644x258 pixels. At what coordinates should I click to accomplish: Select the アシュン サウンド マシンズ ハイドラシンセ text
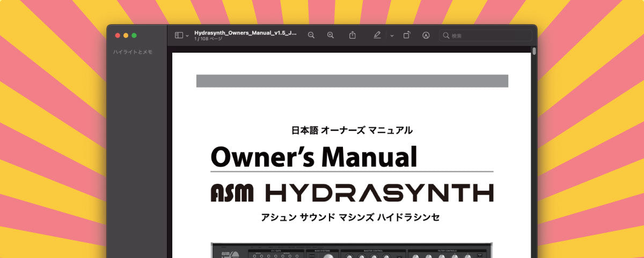coord(350,217)
